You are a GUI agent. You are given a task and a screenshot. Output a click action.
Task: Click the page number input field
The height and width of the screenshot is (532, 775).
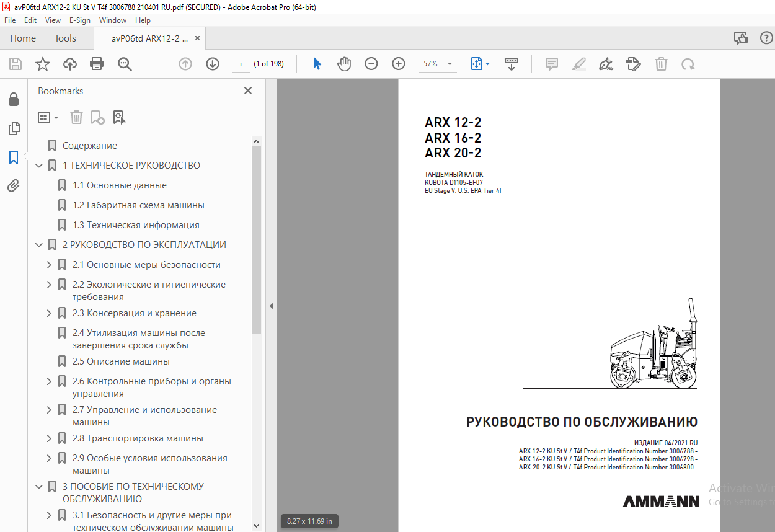point(241,64)
